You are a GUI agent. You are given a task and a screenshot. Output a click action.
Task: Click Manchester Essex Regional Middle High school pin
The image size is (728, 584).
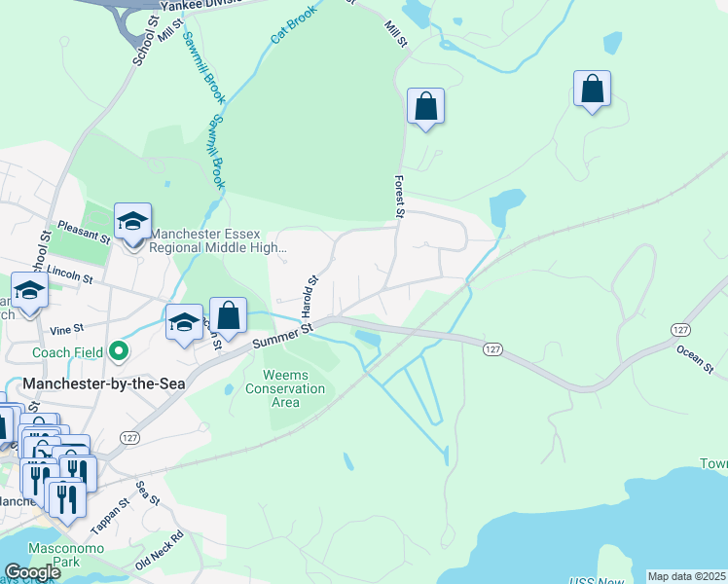point(132,222)
